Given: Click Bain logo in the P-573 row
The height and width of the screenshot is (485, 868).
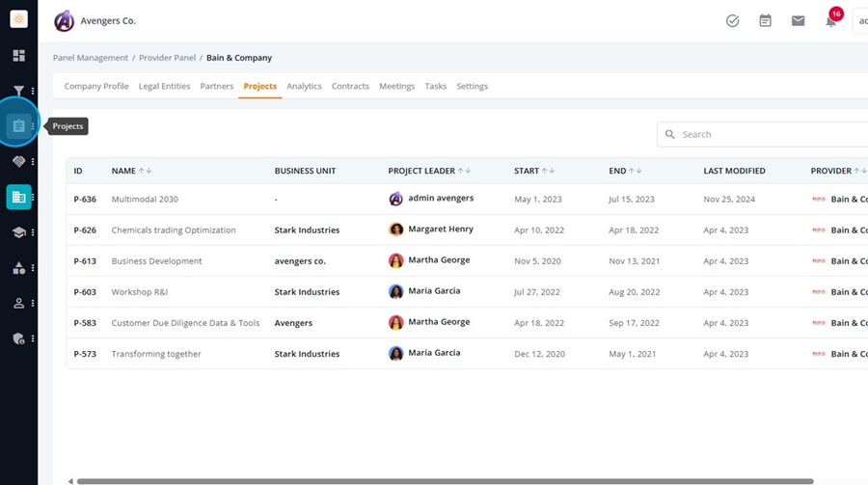Looking at the screenshot, I should 819,354.
